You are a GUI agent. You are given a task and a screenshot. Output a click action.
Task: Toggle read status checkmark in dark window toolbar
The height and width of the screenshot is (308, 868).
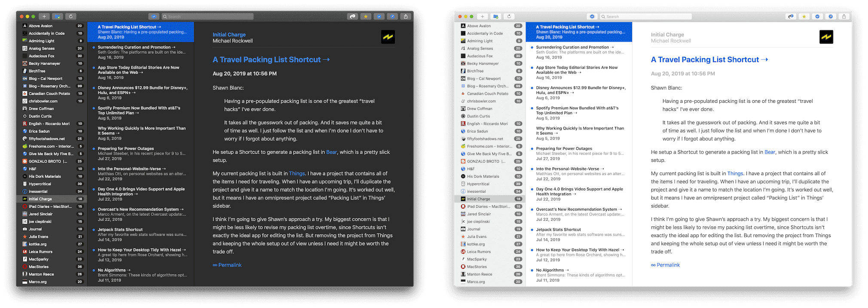pyautogui.click(x=379, y=16)
